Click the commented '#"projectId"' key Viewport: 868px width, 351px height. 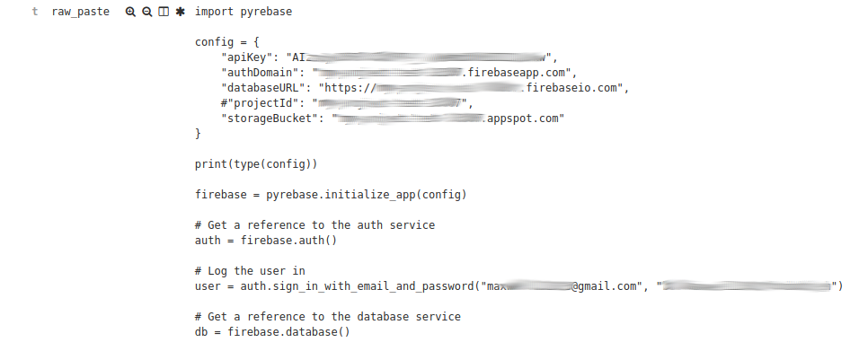click(261, 103)
